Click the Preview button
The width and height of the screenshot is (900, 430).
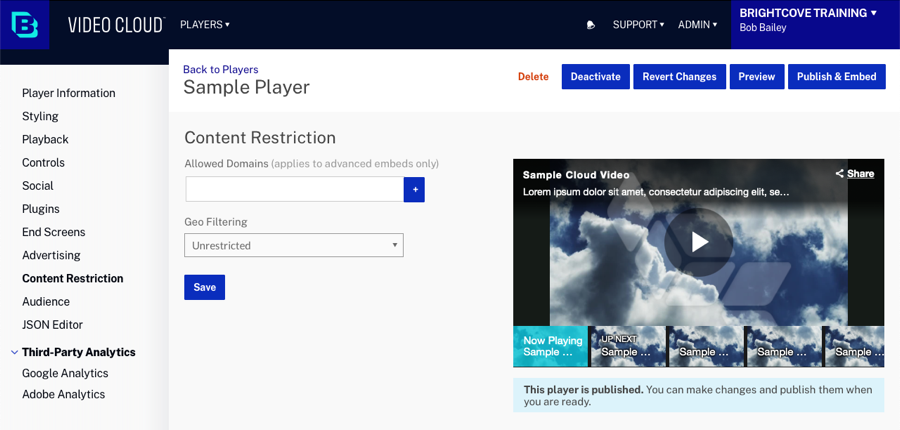pos(757,76)
